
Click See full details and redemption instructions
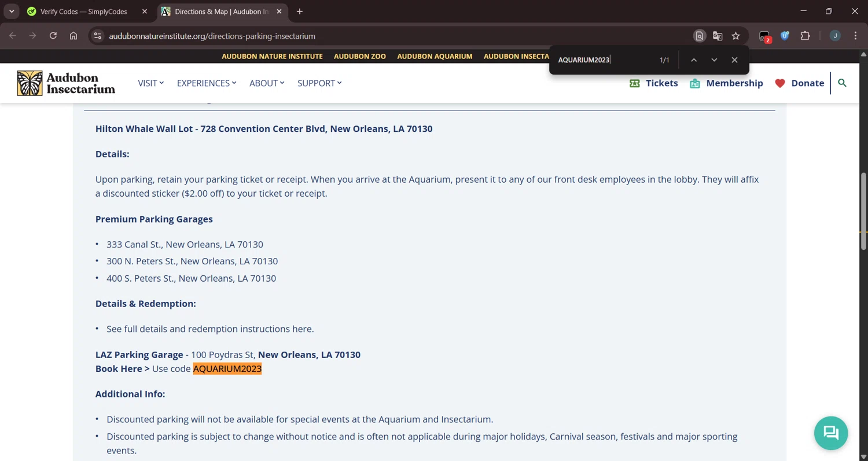click(x=210, y=329)
